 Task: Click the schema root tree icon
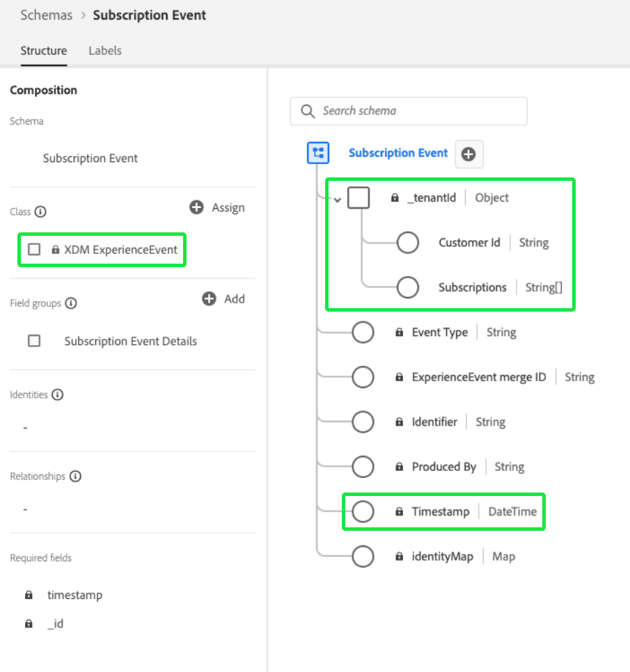click(x=317, y=153)
